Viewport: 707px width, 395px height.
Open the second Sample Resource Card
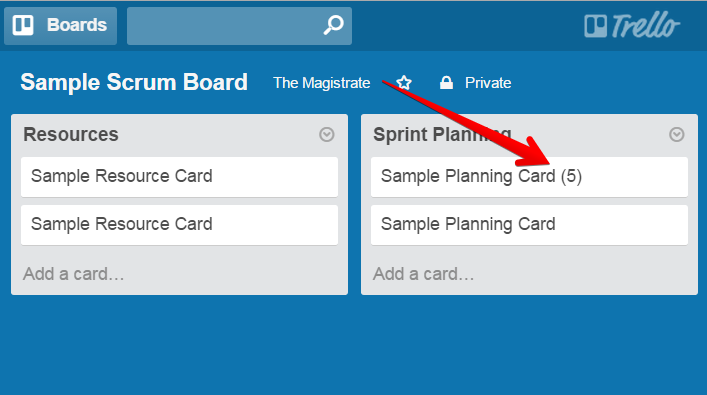(x=179, y=225)
